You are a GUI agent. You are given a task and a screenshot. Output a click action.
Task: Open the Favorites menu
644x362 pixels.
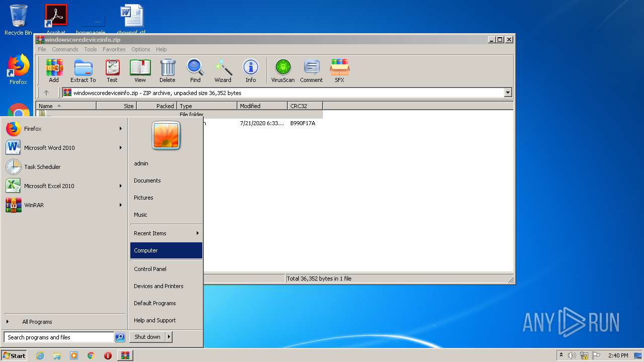point(114,49)
